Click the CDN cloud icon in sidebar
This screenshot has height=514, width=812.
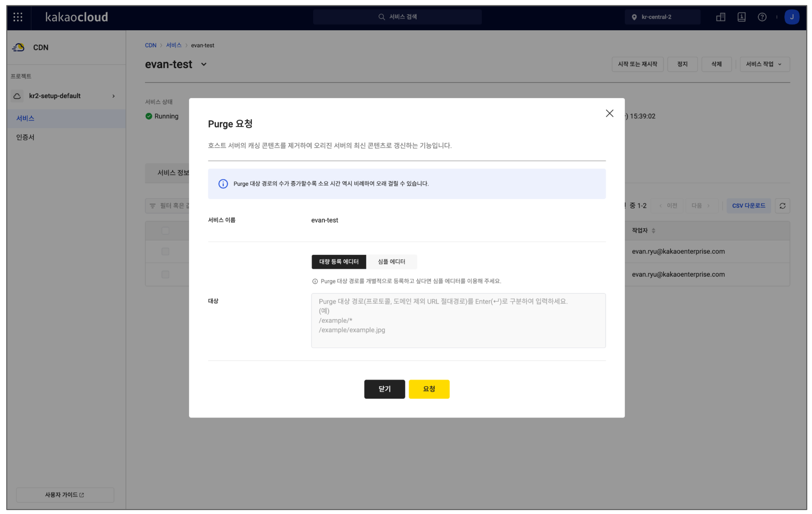tap(18, 48)
